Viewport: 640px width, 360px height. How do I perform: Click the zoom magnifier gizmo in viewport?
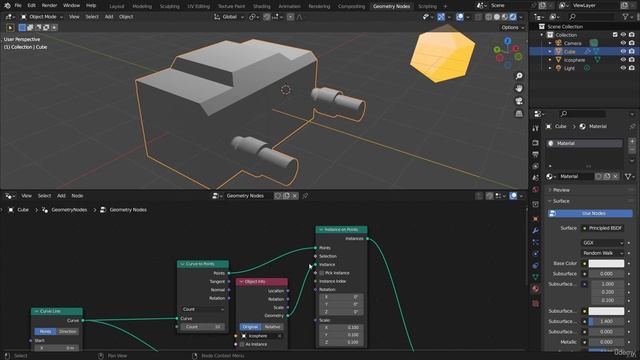pyautogui.click(x=519, y=76)
